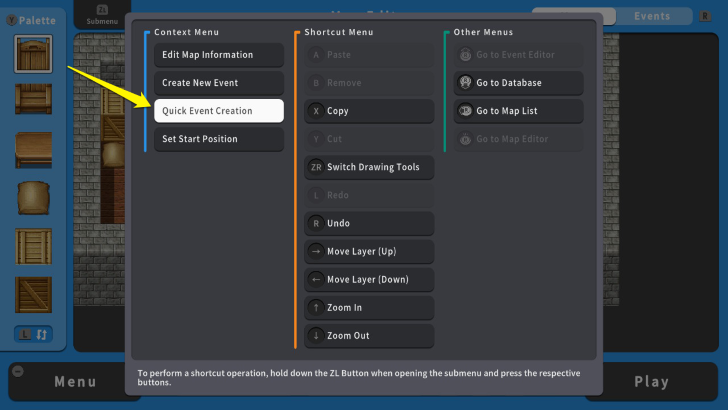Click the L button icon beside Redo
This screenshot has width=728, height=410.
point(316,195)
